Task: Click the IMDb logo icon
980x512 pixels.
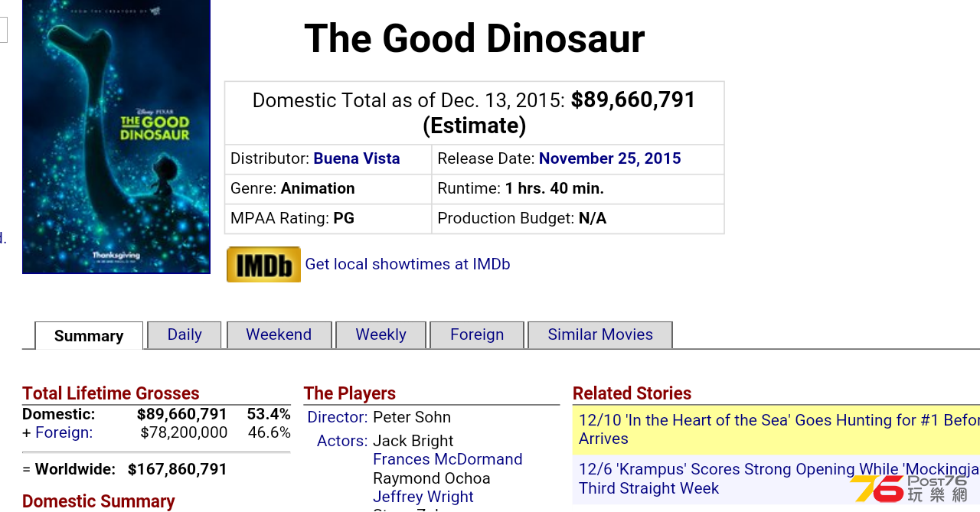Action: coord(263,264)
